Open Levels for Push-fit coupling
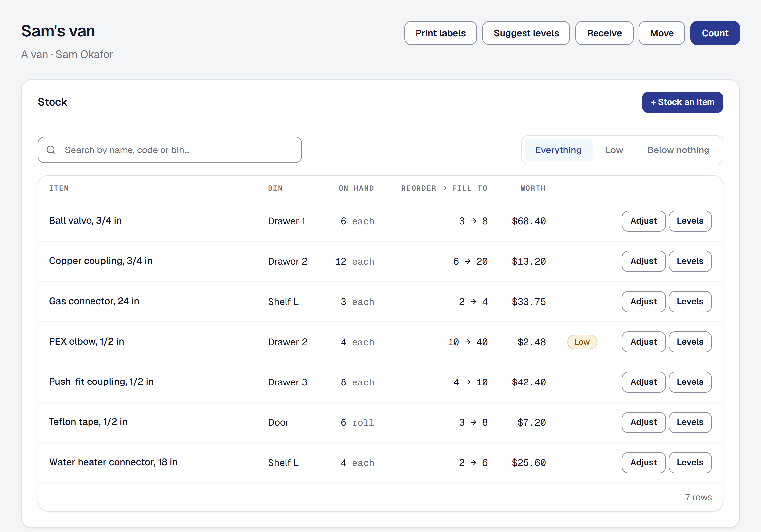 (x=690, y=382)
